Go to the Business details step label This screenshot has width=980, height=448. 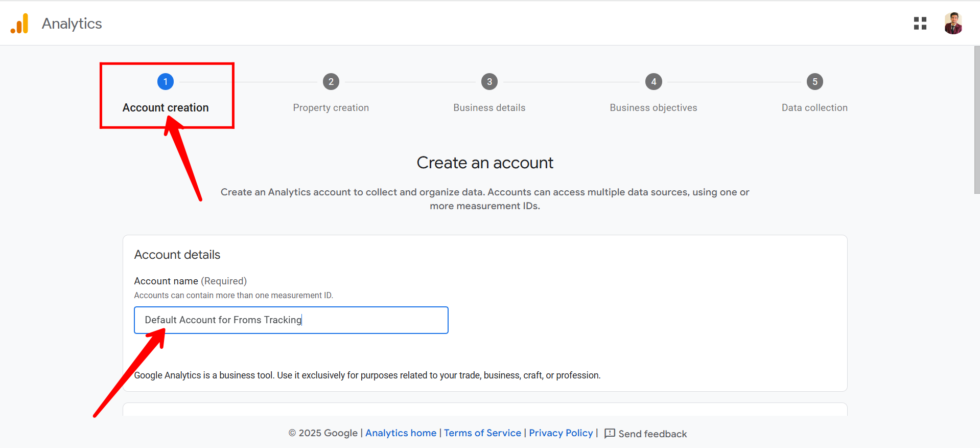[x=489, y=108]
